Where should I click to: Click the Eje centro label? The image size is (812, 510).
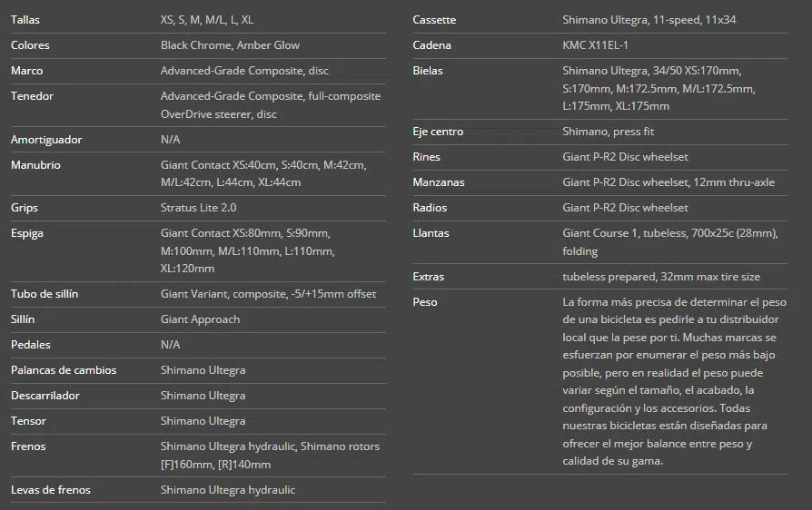pos(438,132)
